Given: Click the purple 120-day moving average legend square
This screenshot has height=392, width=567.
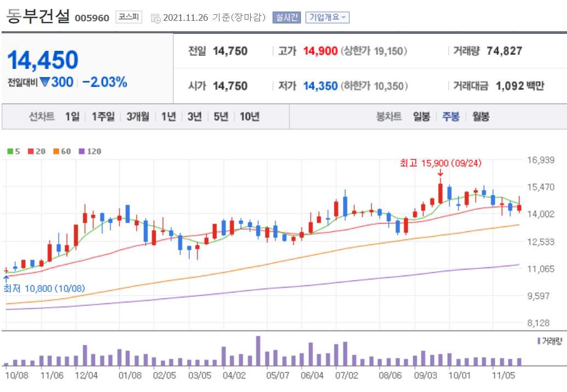Looking at the screenshot, I should pyautogui.click(x=81, y=151).
